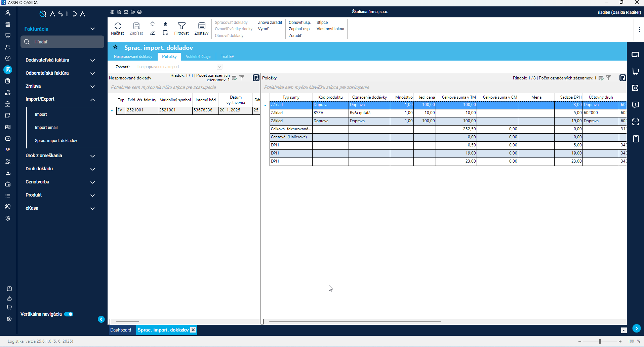
Task: Click the RP icon in left rail
Action: (8, 150)
